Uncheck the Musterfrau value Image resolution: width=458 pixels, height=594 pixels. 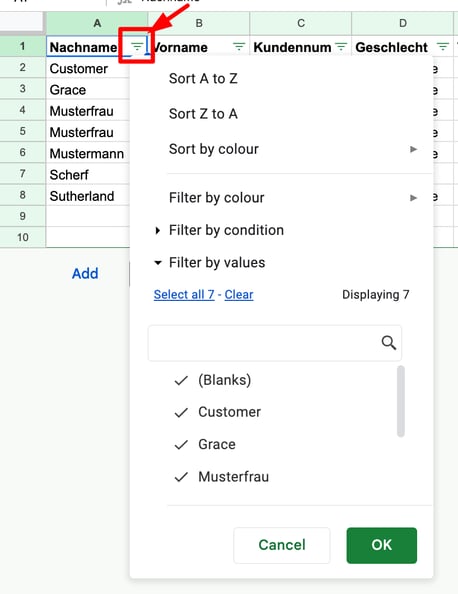(x=222, y=477)
